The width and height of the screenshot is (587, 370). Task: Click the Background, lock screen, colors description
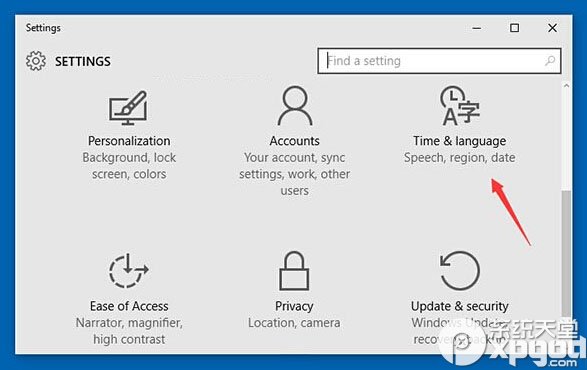129,166
